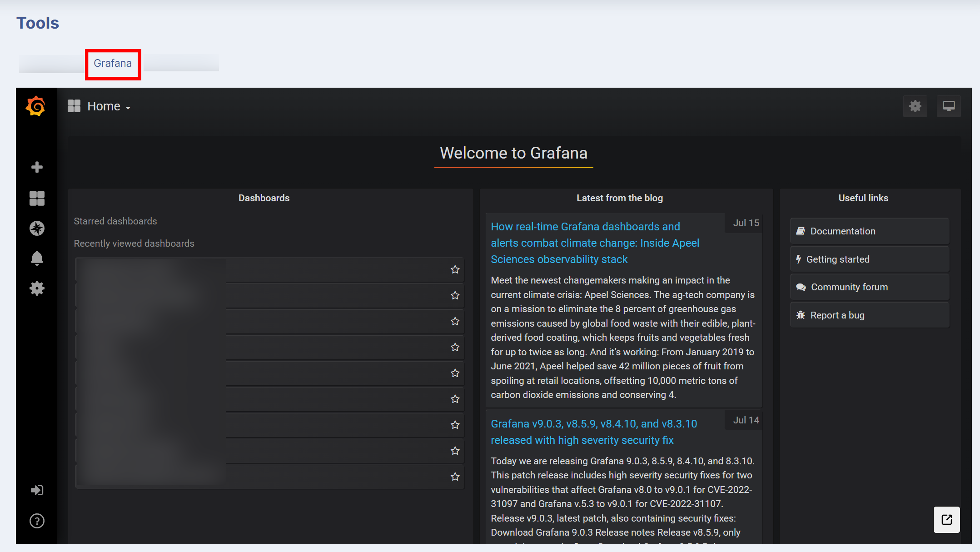Click the Grafana flame logo

[36, 106]
